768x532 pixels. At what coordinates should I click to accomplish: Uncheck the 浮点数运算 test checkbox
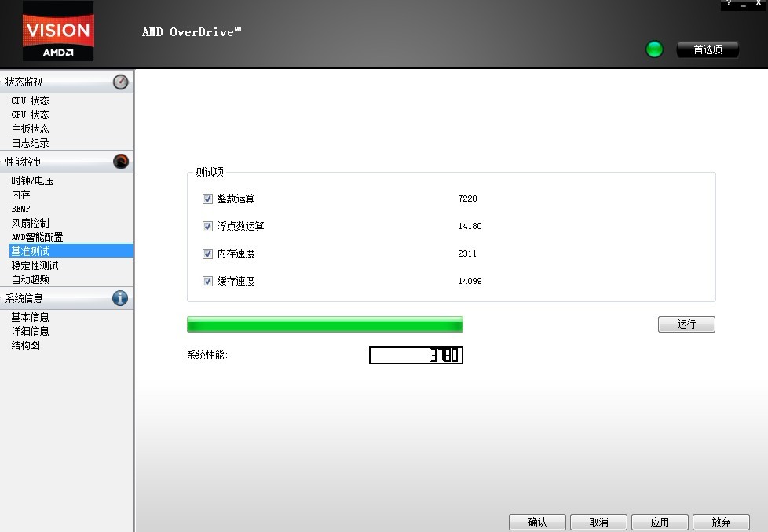coord(207,226)
